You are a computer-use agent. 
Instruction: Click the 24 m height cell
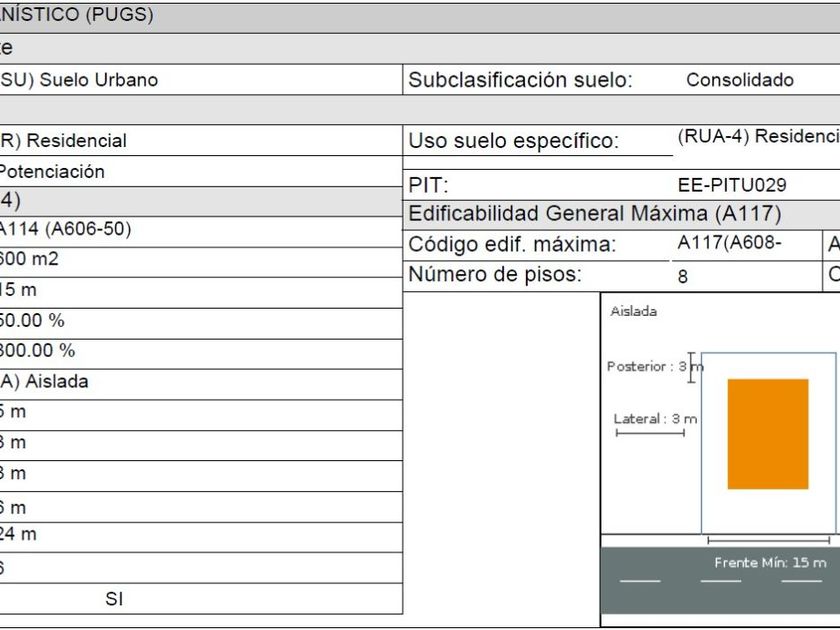click(18, 534)
